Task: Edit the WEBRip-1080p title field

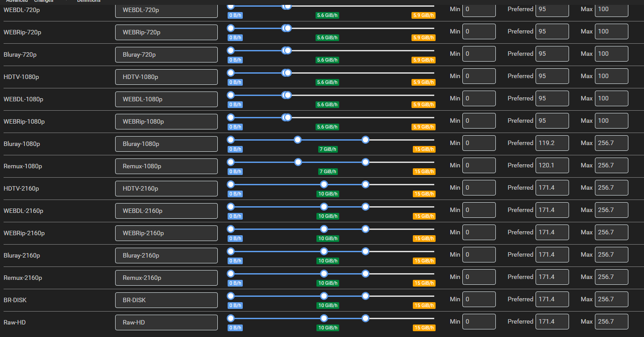Action: [x=166, y=121]
